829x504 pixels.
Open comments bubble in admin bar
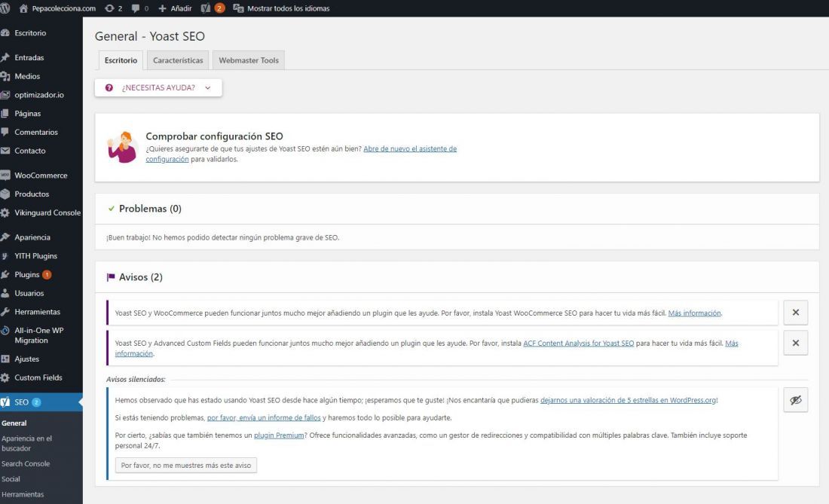click(x=139, y=8)
